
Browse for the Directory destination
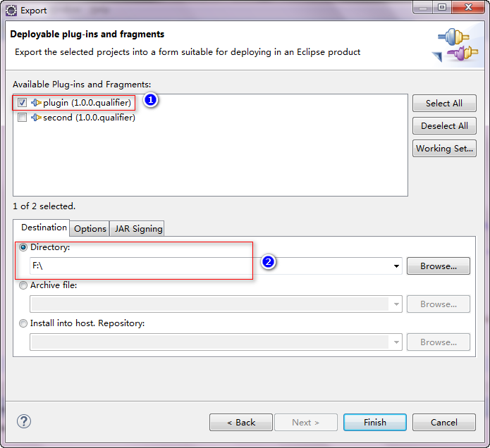pos(438,266)
